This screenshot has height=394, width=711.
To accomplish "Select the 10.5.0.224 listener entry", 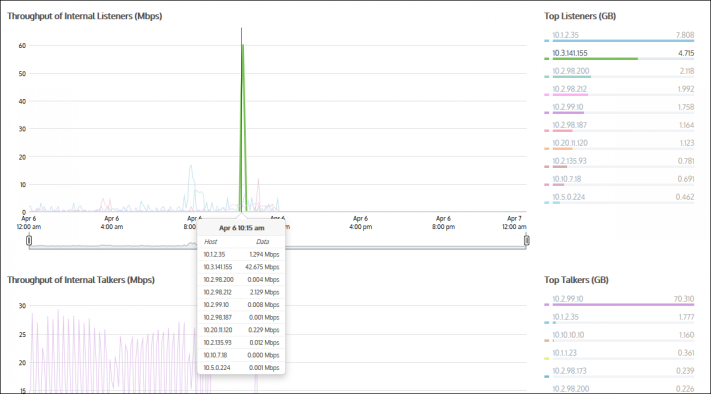I will 619,199.
